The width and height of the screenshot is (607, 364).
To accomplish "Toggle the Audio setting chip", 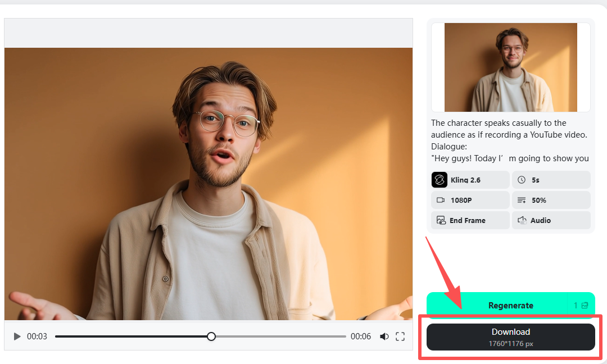I will click(x=551, y=220).
